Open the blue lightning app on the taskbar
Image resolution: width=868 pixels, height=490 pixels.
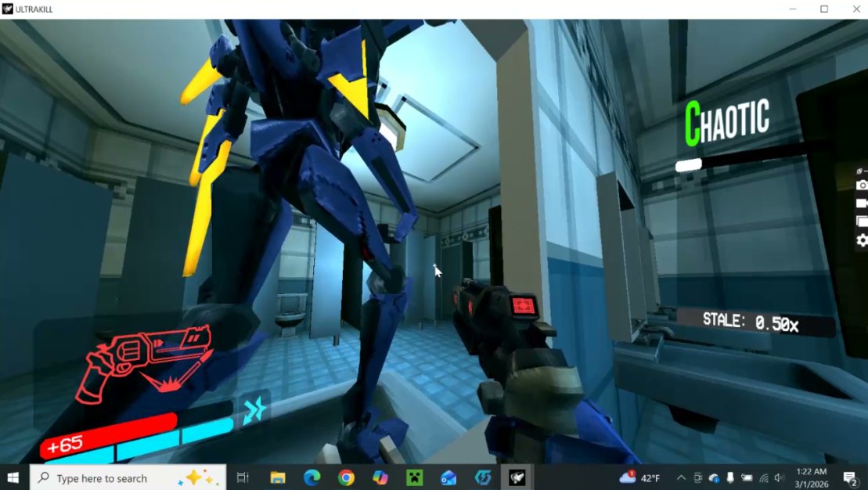(483, 477)
